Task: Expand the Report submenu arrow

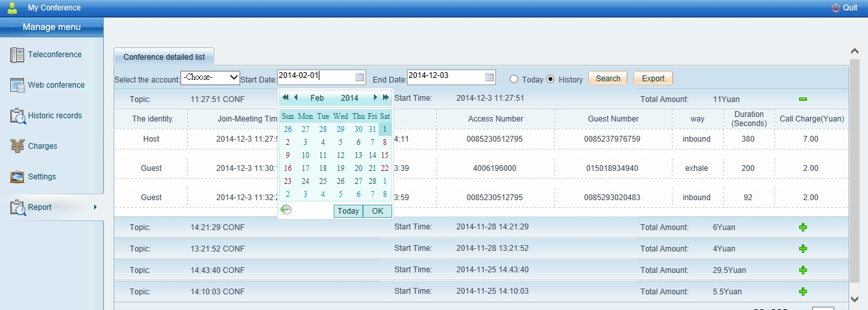Action: 95,207
